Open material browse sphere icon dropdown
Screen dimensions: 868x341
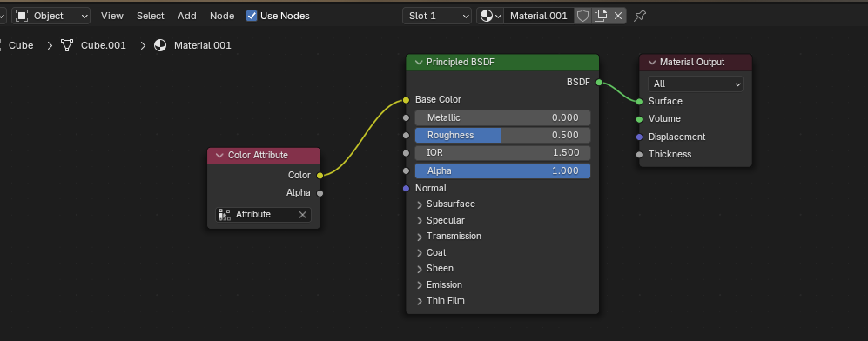point(490,16)
